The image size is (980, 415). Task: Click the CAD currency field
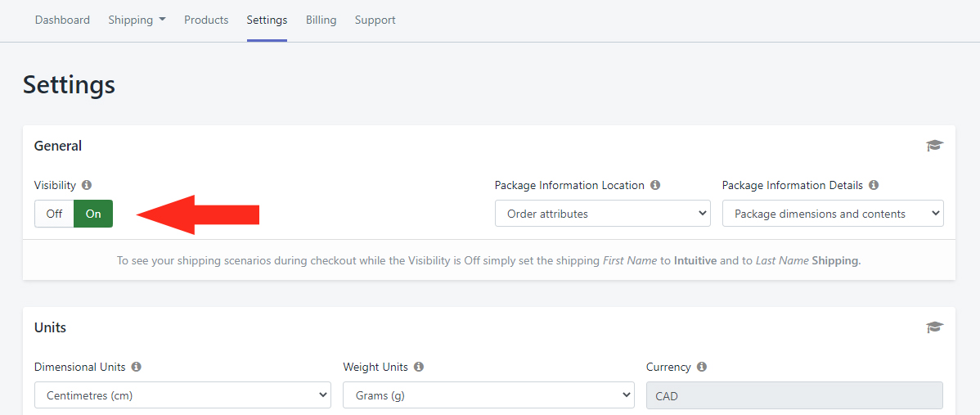click(x=794, y=395)
